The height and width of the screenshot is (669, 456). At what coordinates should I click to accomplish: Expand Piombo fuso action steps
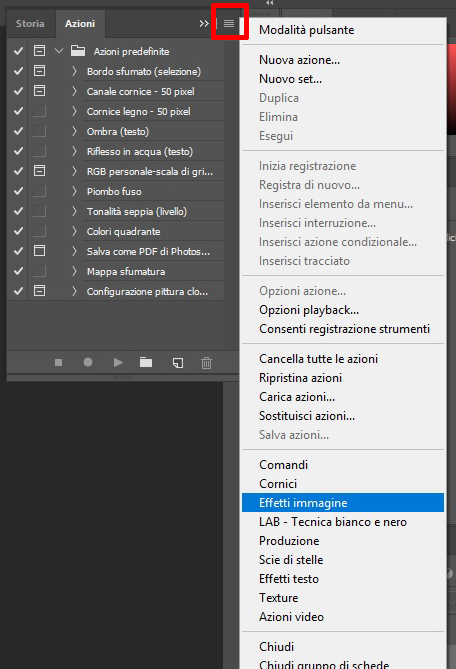(x=74, y=191)
